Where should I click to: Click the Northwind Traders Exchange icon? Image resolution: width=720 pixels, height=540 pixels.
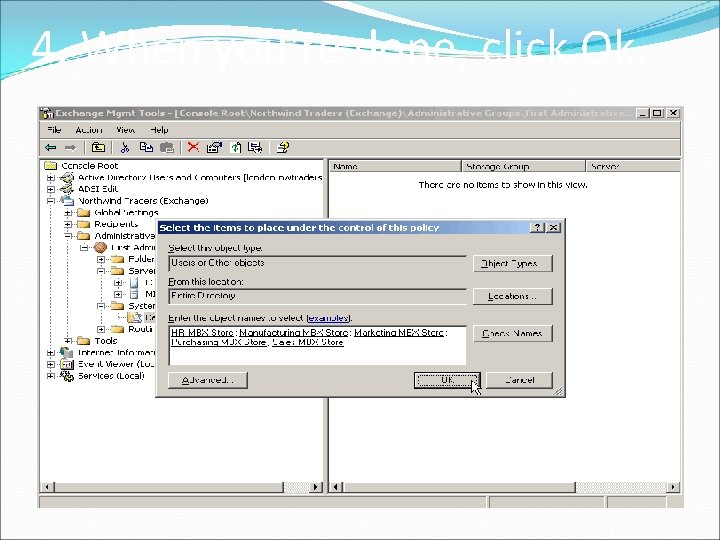click(x=67, y=201)
